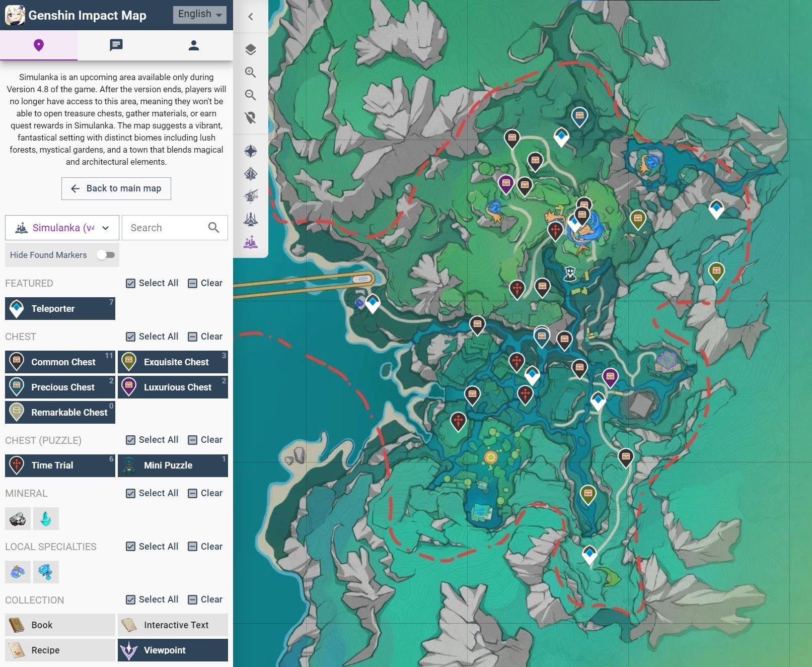The height and width of the screenshot is (667, 812).
Task: Select the purple-blue fruit local specialty icon
Action: click(18, 572)
